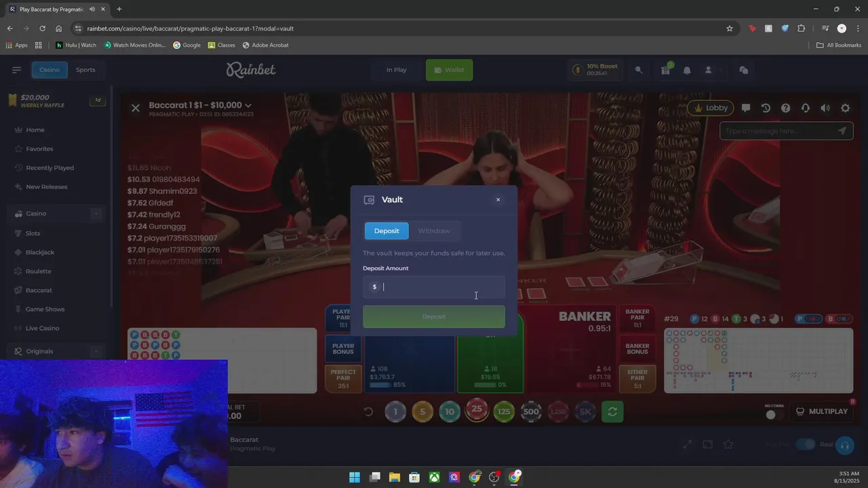
Task: Close the Vault modal dialog
Action: point(498,200)
